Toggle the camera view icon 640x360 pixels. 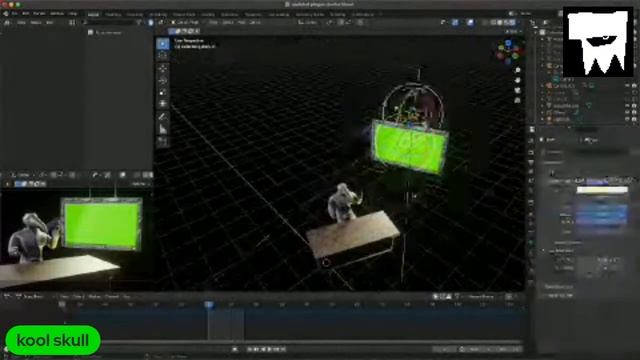click(518, 90)
